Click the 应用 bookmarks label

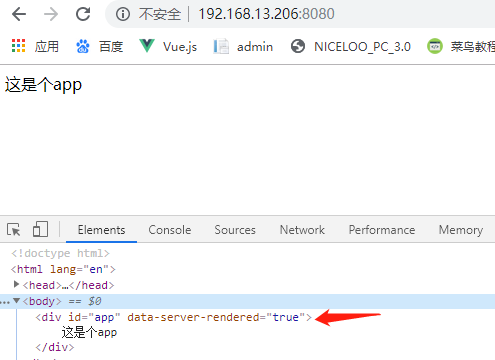click(x=47, y=46)
